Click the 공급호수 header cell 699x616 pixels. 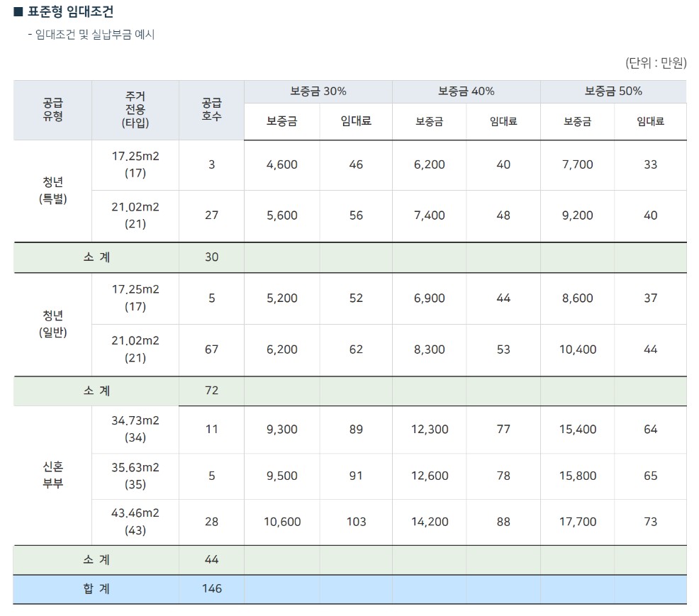pos(211,110)
